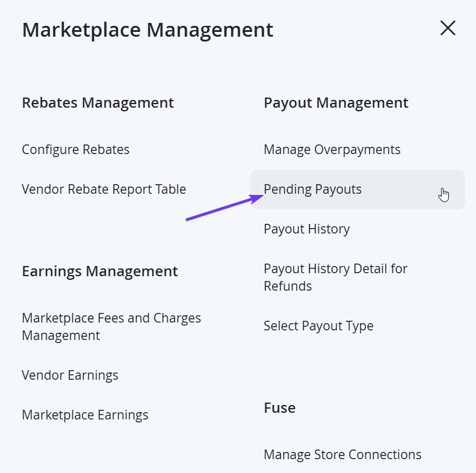Click the purple arrow annotation
Viewport: 476px width, 473px height.
point(224,208)
